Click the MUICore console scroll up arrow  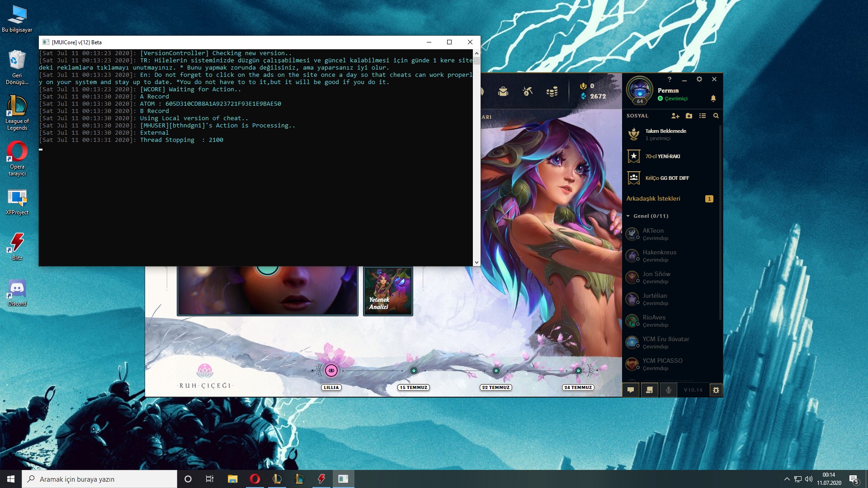click(476, 53)
